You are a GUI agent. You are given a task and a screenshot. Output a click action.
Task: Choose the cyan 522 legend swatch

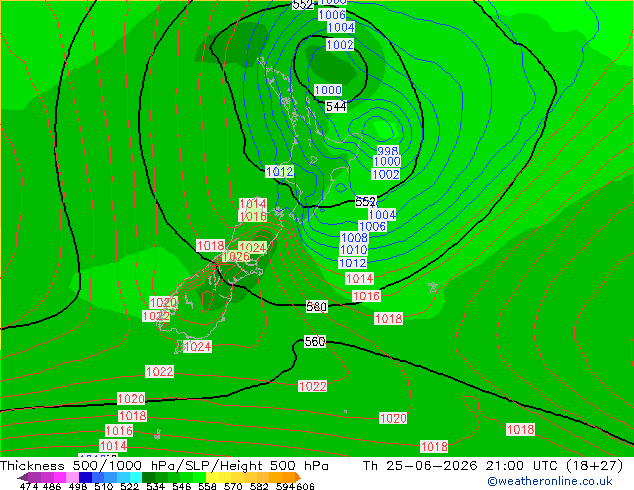[x=135, y=477]
